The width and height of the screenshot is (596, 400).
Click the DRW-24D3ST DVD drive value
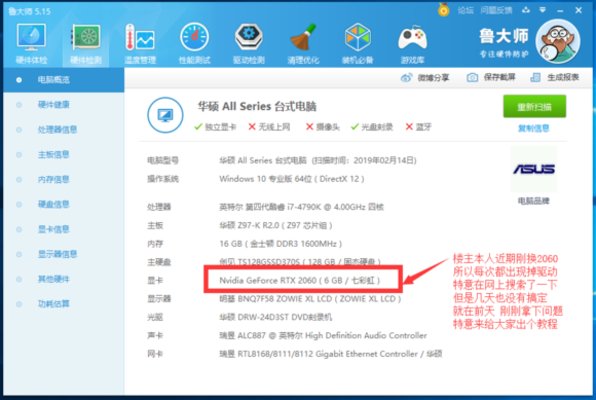(276, 317)
